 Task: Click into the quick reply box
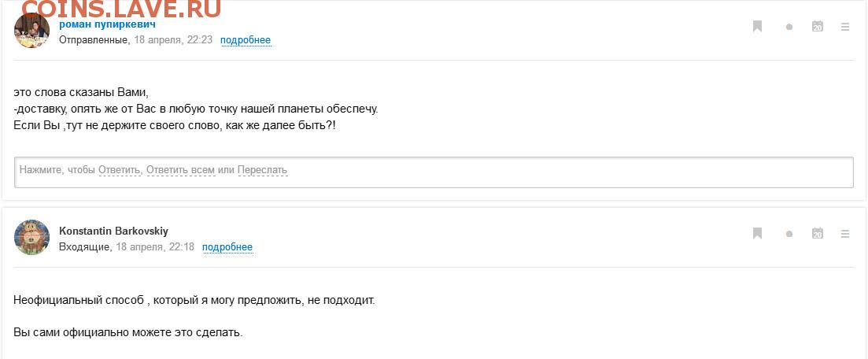pos(551,172)
